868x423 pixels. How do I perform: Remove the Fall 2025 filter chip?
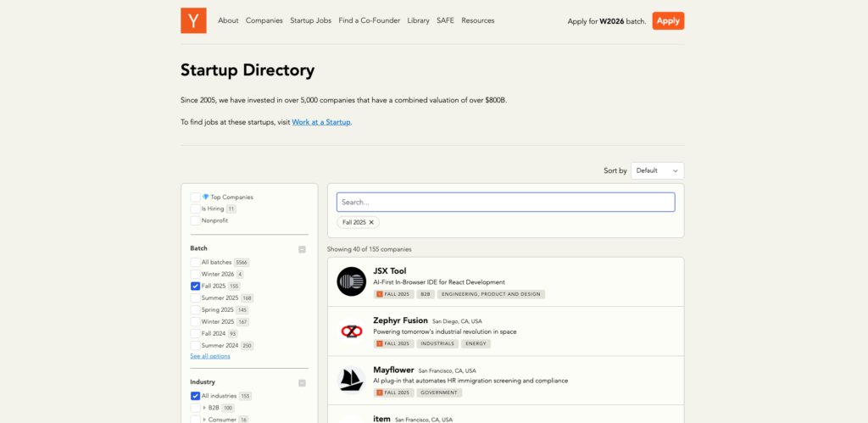click(x=371, y=222)
